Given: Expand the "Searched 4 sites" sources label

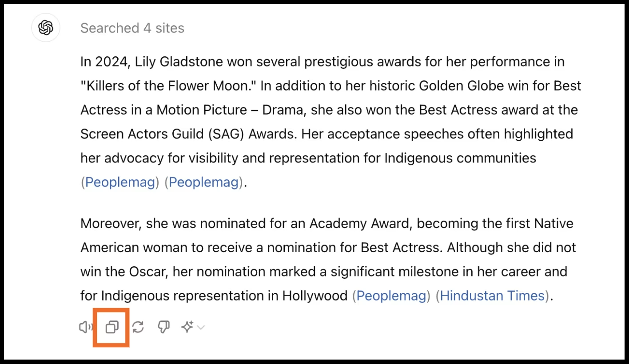Looking at the screenshot, I should 132,28.
